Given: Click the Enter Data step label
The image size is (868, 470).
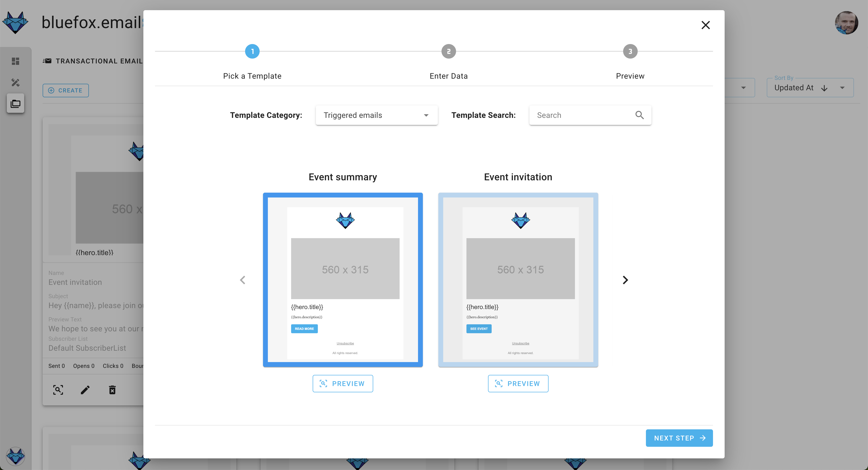Looking at the screenshot, I should tap(449, 76).
